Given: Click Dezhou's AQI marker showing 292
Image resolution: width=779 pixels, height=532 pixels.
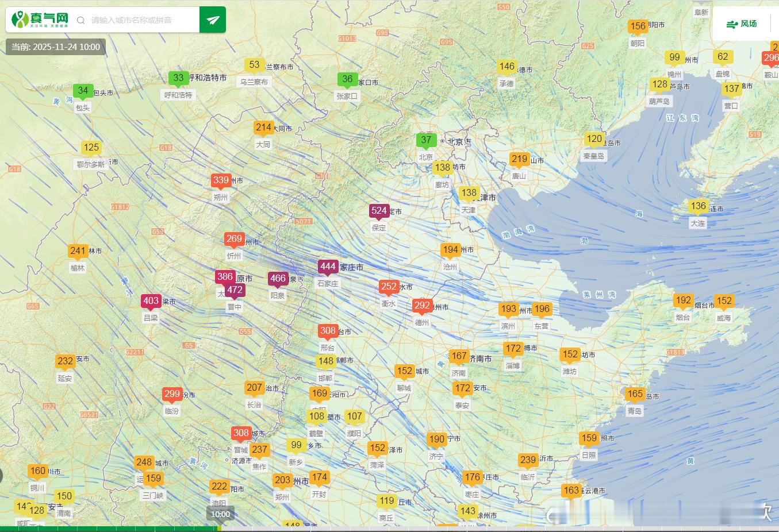Looking at the screenshot, I should click(x=422, y=307).
